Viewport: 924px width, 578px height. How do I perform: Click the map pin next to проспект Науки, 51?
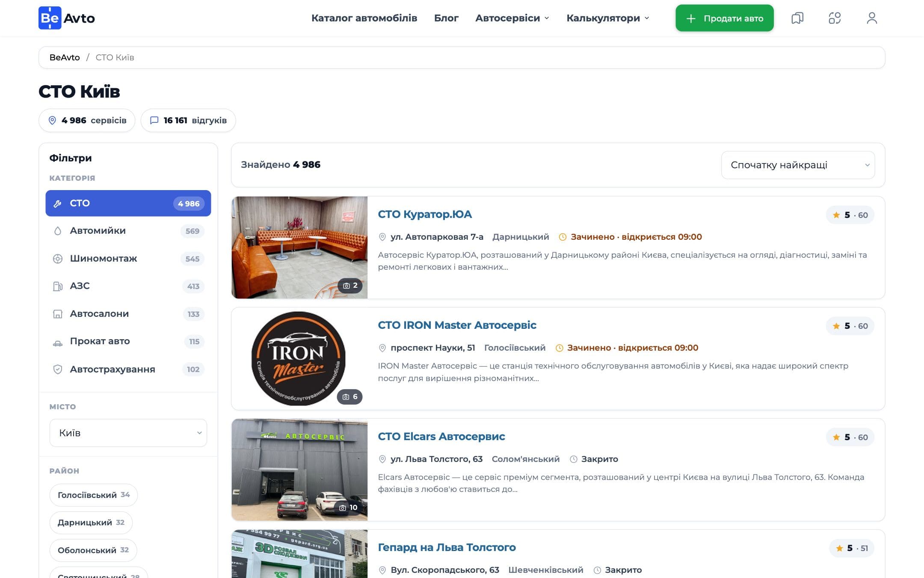(x=382, y=348)
